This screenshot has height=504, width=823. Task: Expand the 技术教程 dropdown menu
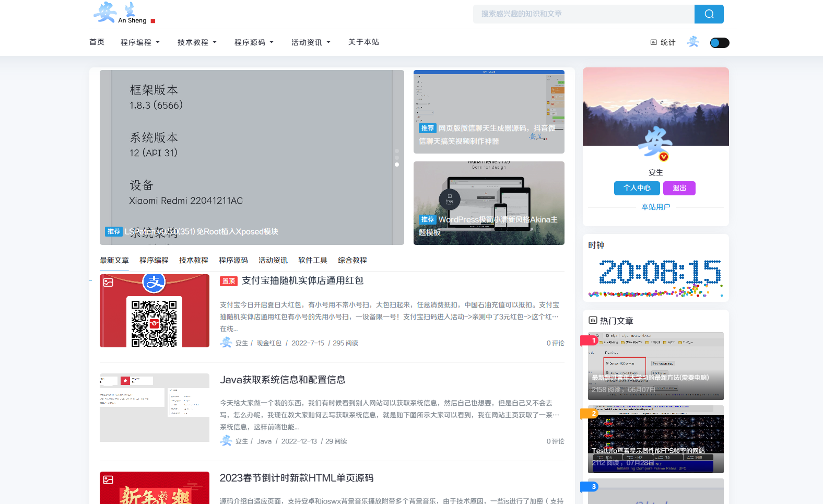[197, 42]
